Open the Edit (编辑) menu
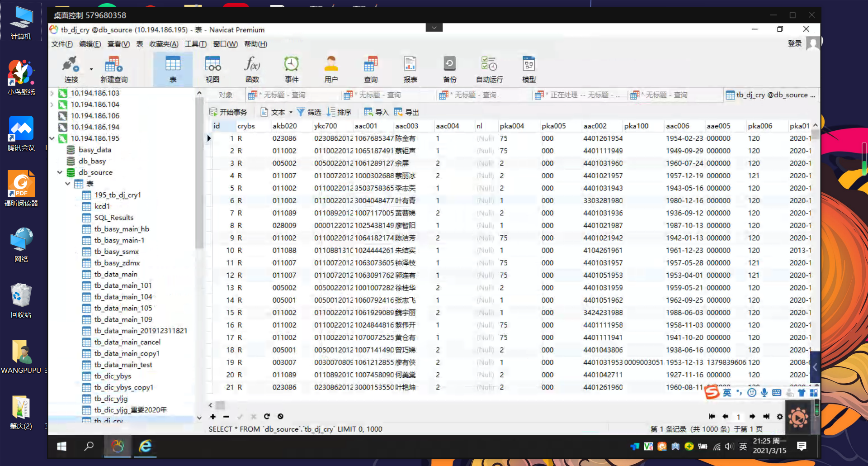This screenshot has height=466, width=868. [x=90, y=44]
